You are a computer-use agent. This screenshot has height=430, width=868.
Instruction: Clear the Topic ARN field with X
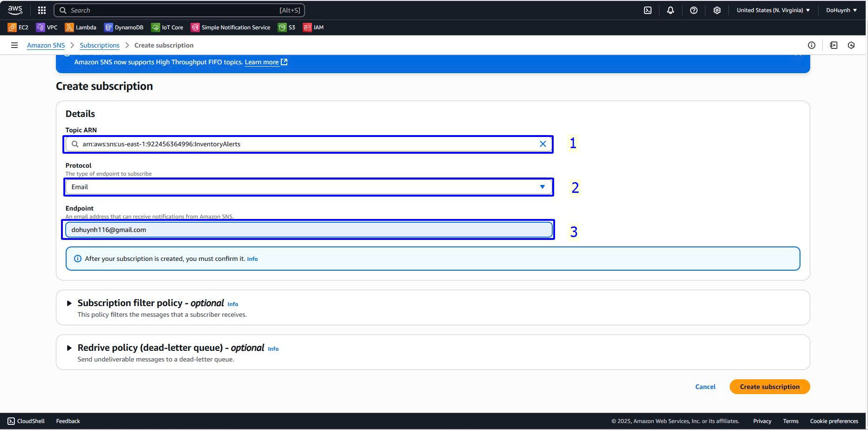pos(543,144)
